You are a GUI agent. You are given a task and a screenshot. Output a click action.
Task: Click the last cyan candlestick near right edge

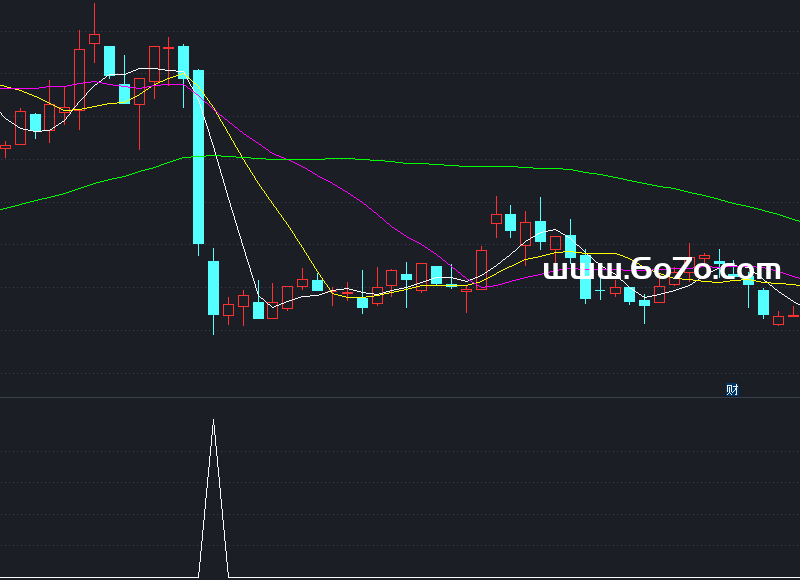click(764, 302)
